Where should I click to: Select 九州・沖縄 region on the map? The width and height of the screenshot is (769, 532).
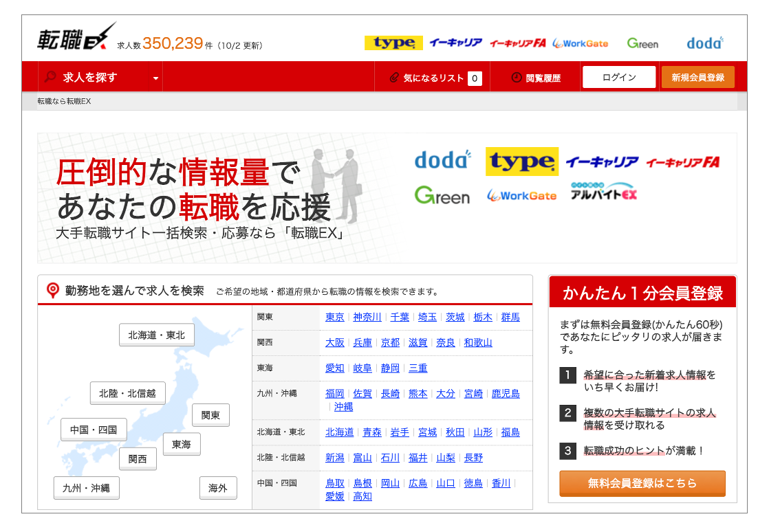click(x=86, y=488)
